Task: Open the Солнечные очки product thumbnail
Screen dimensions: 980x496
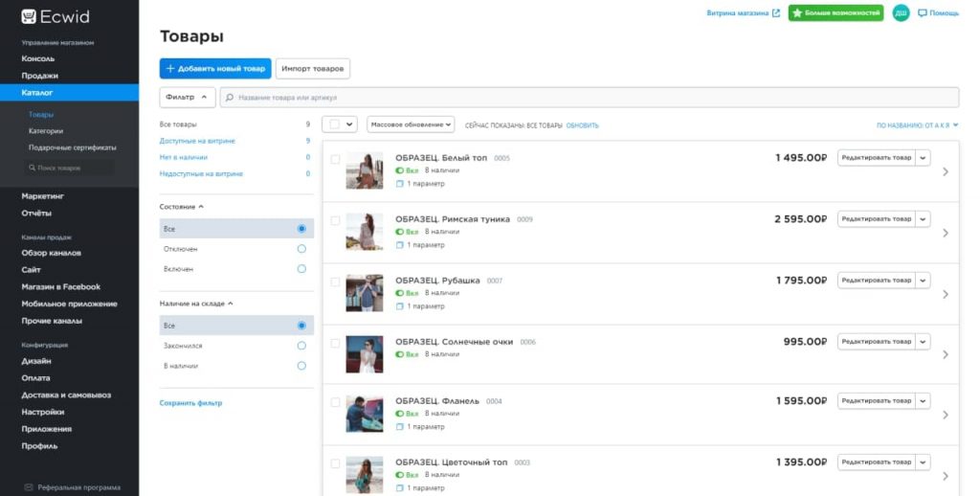Action: (x=365, y=354)
